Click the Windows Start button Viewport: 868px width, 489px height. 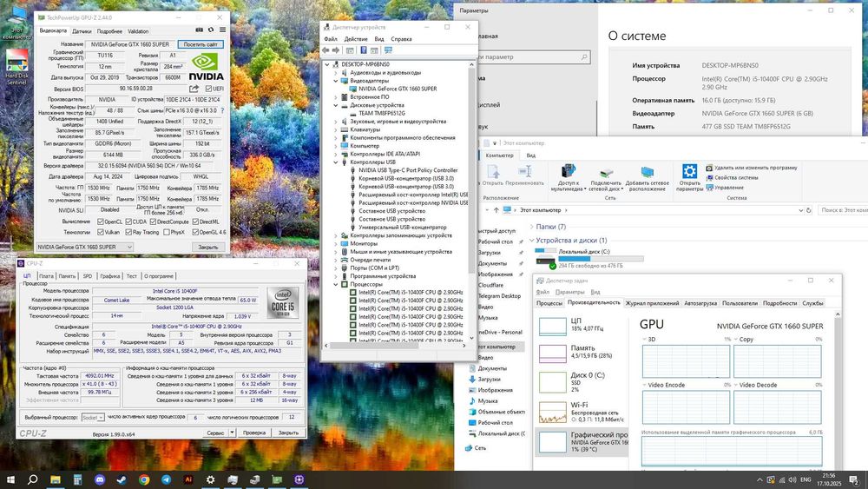tap(10, 479)
